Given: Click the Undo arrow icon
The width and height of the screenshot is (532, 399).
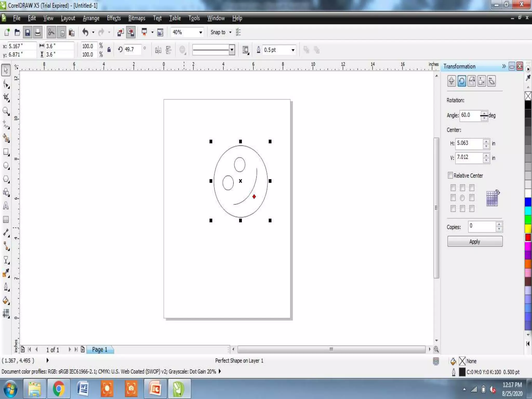Looking at the screenshot, I should pyautogui.click(x=85, y=32).
